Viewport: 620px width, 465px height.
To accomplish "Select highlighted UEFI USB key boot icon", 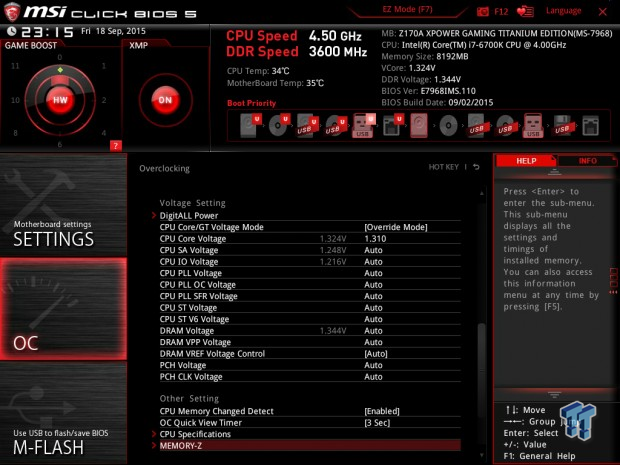I will pyautogui.click(x=364, y=125).
